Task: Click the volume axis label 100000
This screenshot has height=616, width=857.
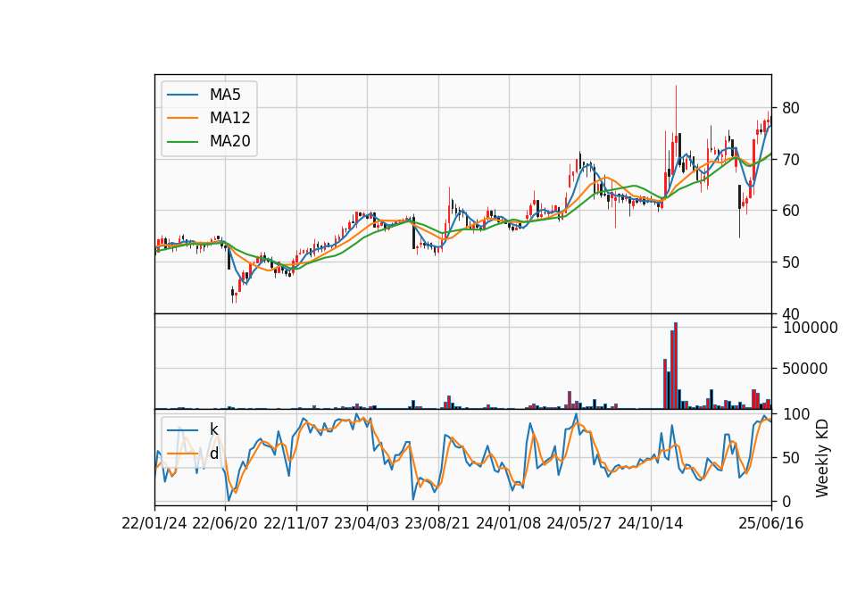Action: (x=810, y=328)
